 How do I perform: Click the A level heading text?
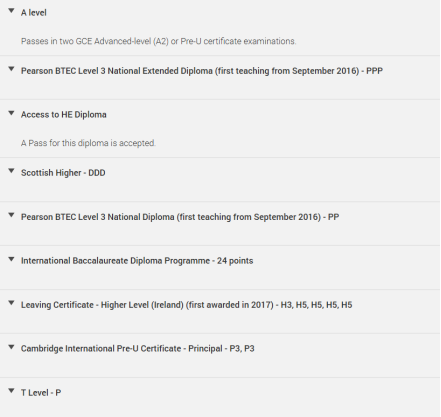click(34, 13)
